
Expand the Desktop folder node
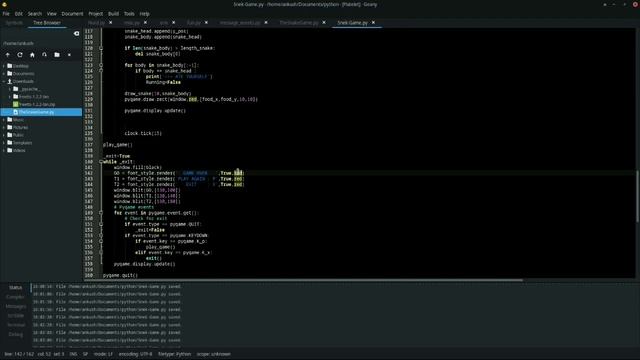[4, 66]
